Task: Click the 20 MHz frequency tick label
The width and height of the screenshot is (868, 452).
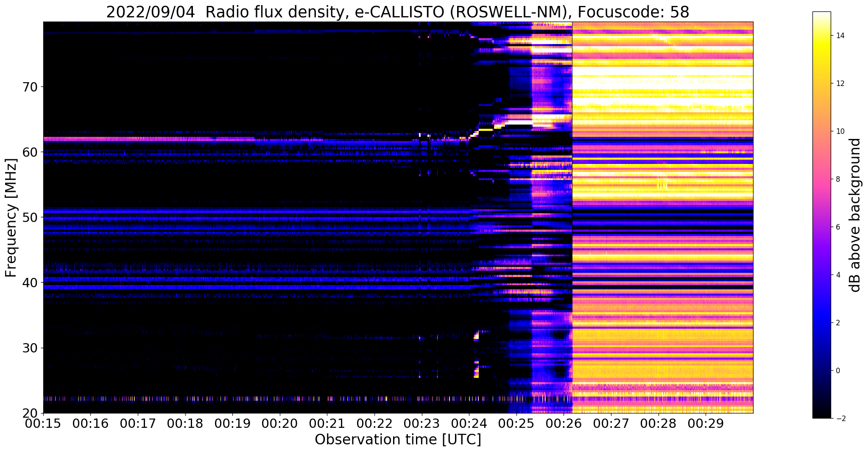Action: [x=30, y=413]
